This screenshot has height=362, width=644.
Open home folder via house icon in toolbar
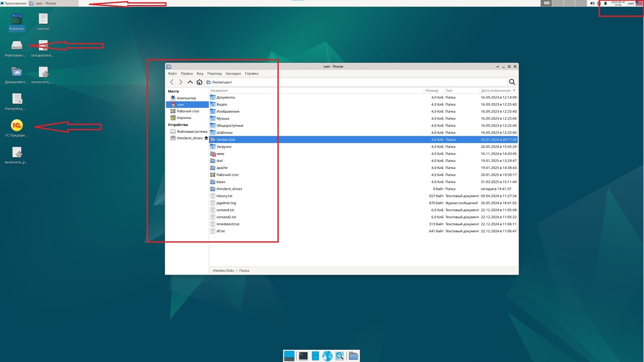[200, 82]
